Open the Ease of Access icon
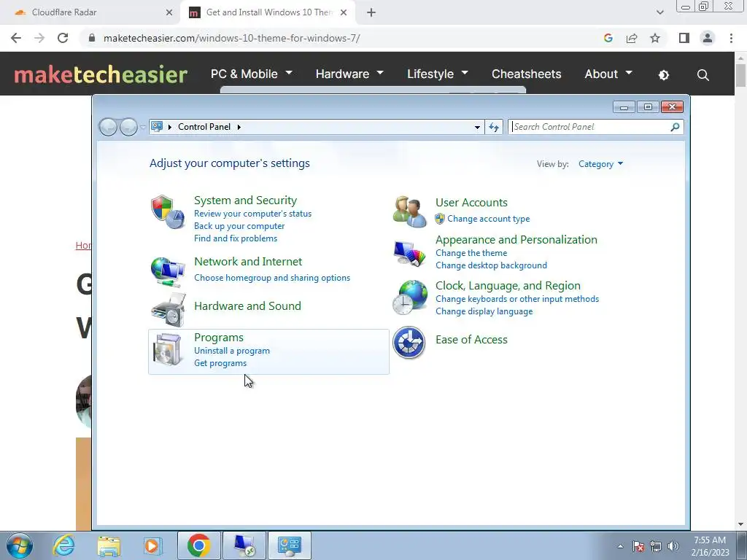 [x=409, y=343]
